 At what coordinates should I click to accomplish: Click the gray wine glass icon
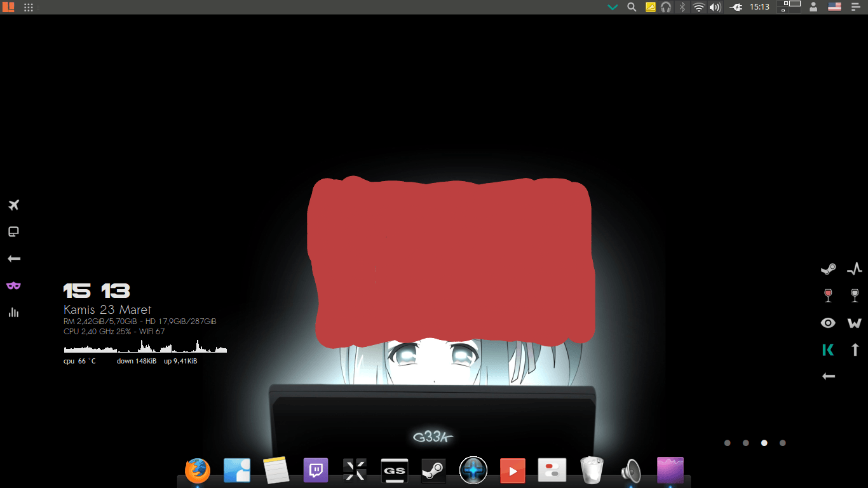coord(855,295)
